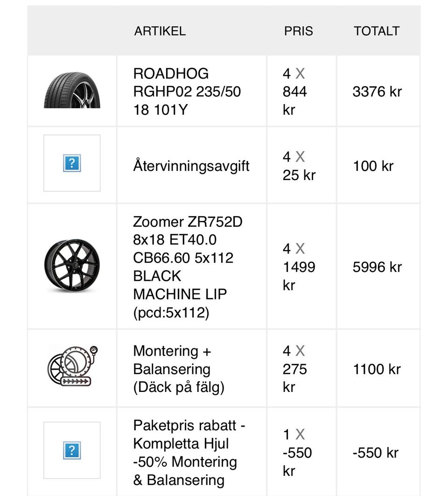Click the TOTALT column header

[377, 31]
